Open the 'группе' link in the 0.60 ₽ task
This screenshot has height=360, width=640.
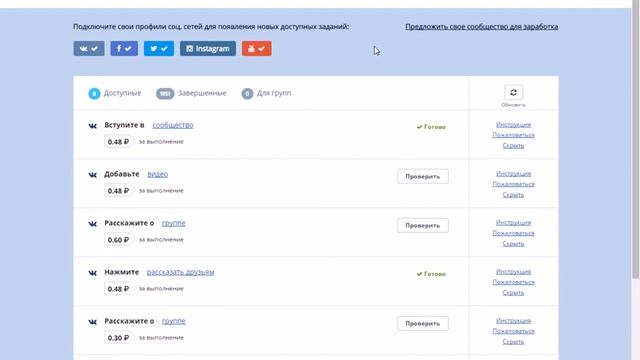click(x=173, y=223)
